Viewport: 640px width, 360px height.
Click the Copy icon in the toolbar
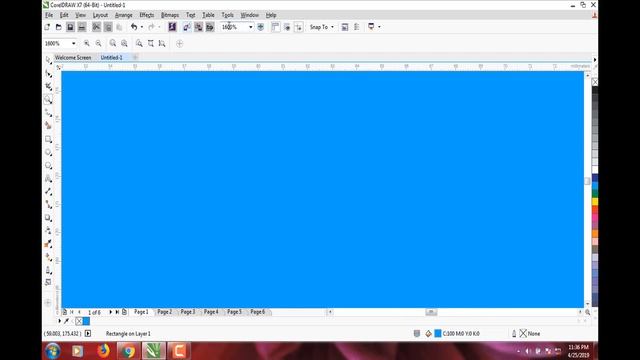click(108, 27)
